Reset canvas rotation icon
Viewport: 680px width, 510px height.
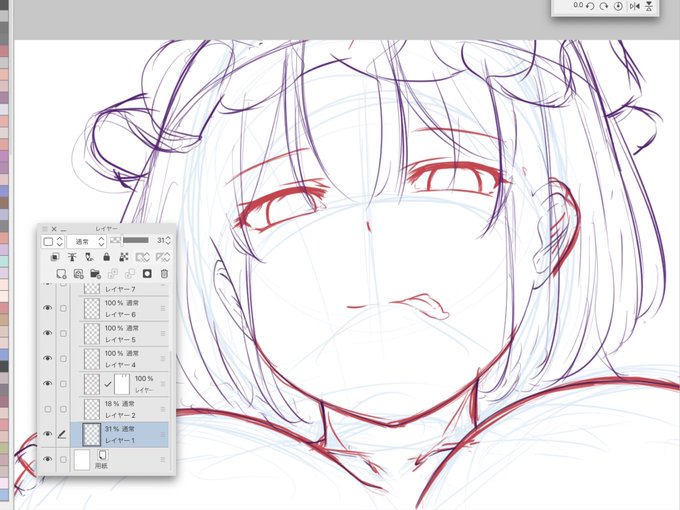618,6
